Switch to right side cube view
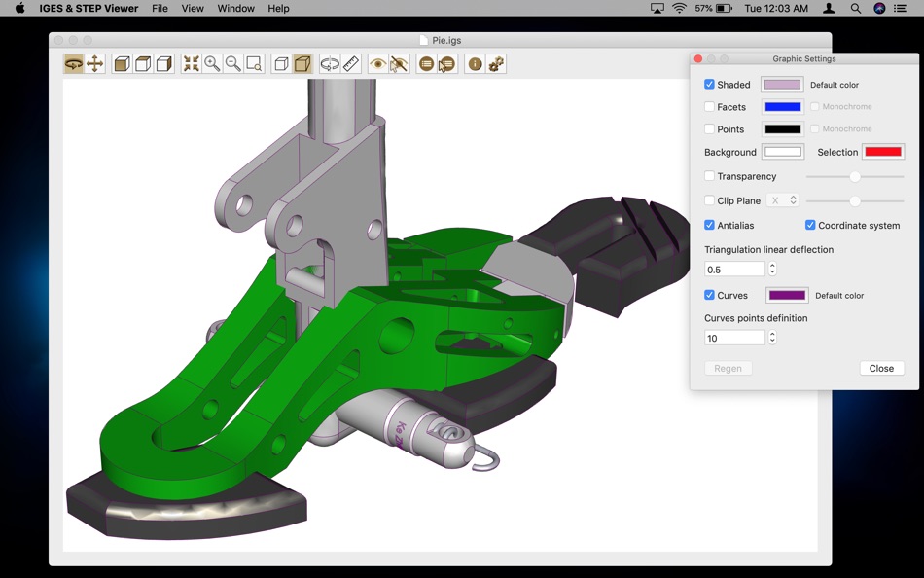The image size is (924, 578). coord(164,63)
